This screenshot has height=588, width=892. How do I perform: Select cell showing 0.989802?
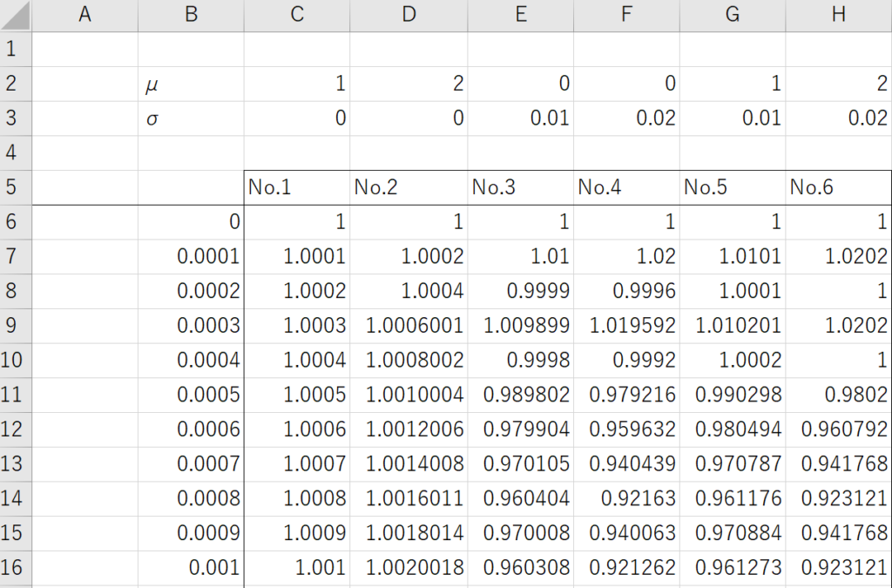[521, 395]
